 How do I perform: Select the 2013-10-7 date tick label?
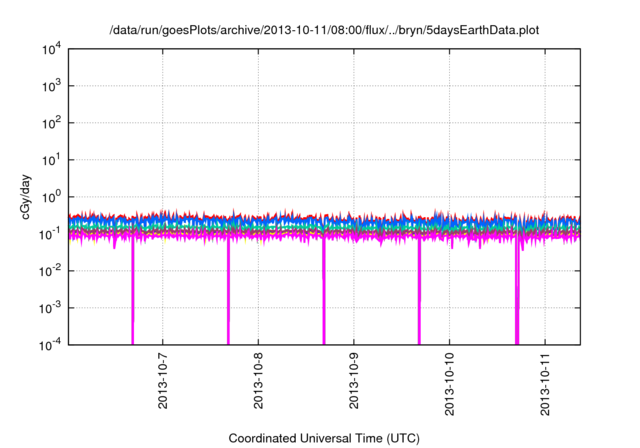click(x=162, y=381)
